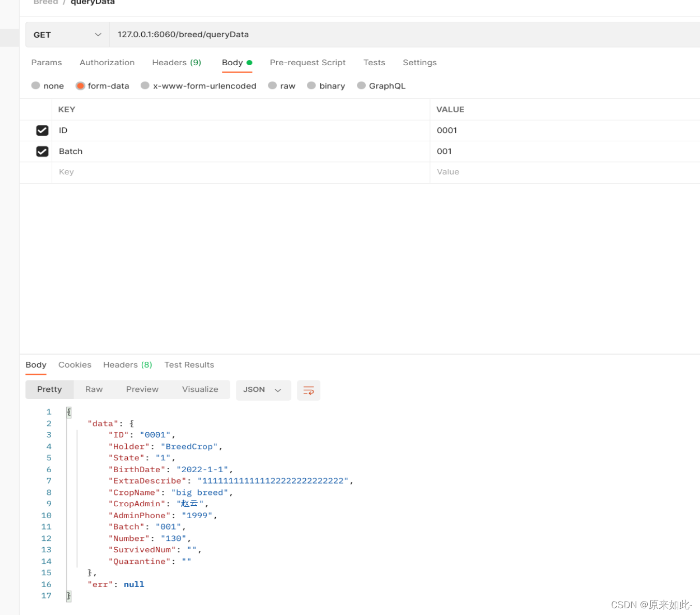Click the "State": "1" line
Image resolution: width=700 pixels, height=615 pixels.
point(142,458)
